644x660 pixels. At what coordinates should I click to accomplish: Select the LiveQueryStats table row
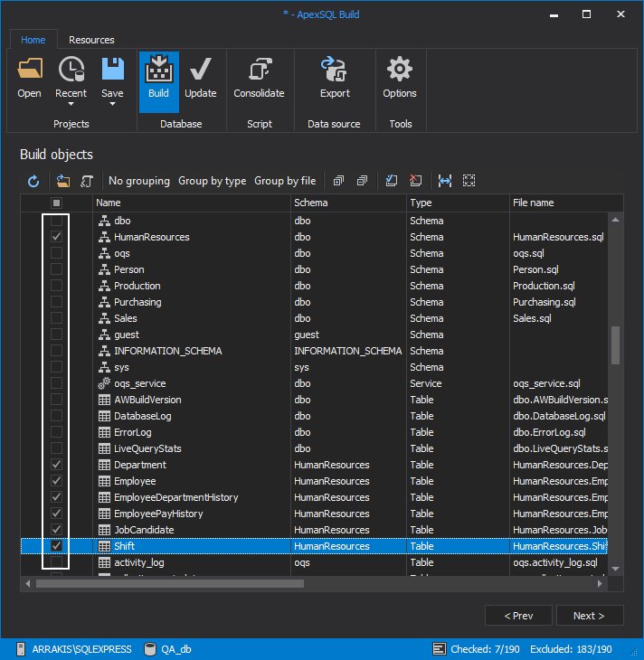pyautogui.click(x=314, y=448)
